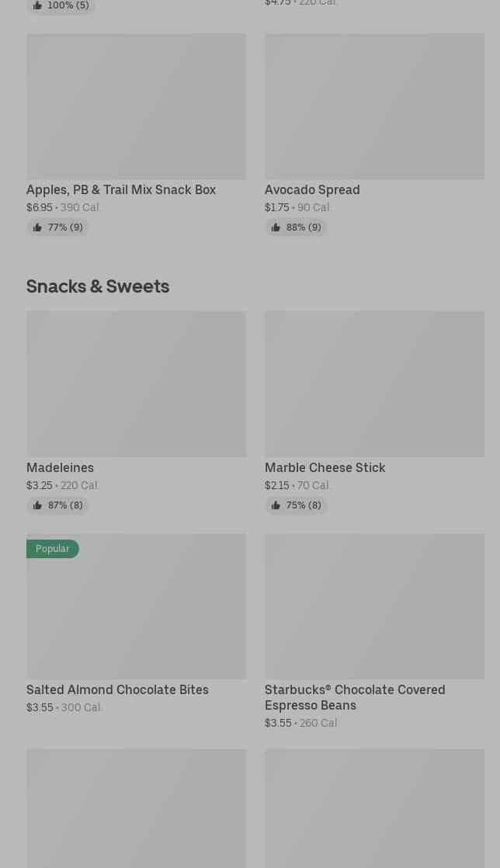Click thumbs-up icon on Apples, PB & Trail Mix Snack Box
Viewport: 500px width, 868px height.
(x=37, y=227)
